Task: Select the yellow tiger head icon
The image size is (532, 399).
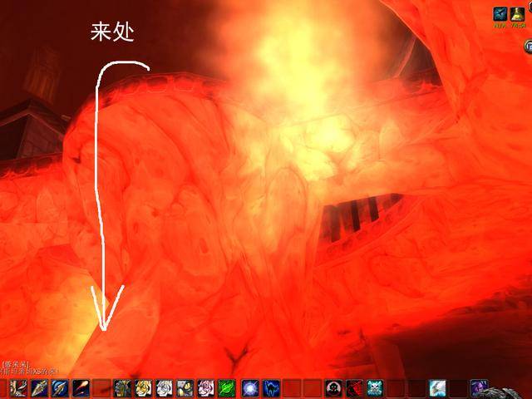Action: click(143, 388)
